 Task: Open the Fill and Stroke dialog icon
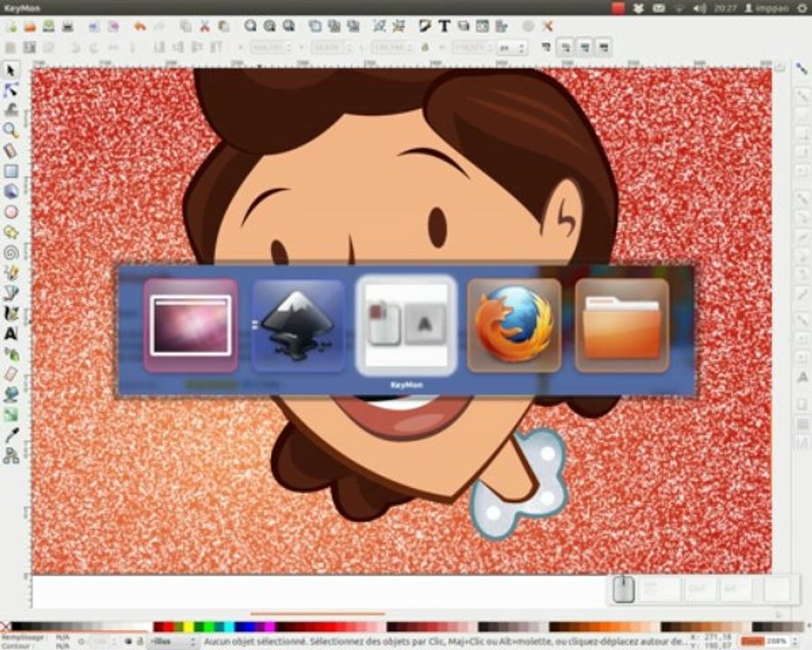[425, 26]
